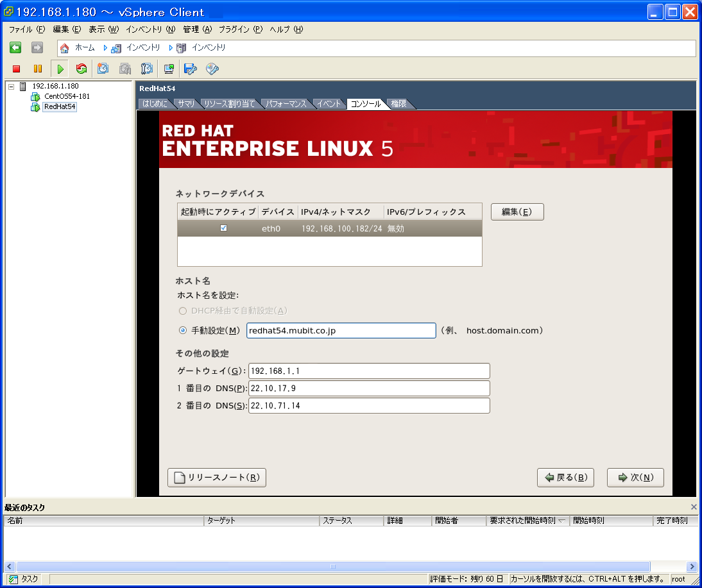The width and height of the screenshot is (702, 588).
Task: Toggle eth0 active on boot checkbox
Action: coord(223,228)
